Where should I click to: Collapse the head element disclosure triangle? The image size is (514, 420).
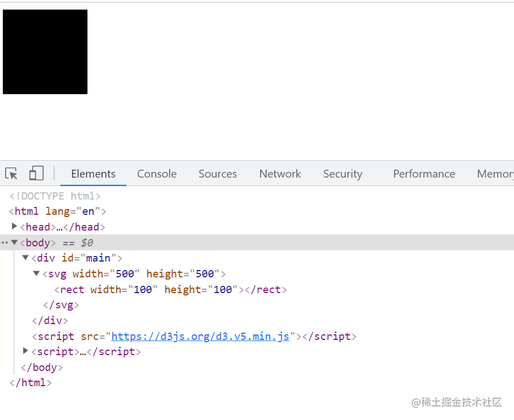(14, 227)
